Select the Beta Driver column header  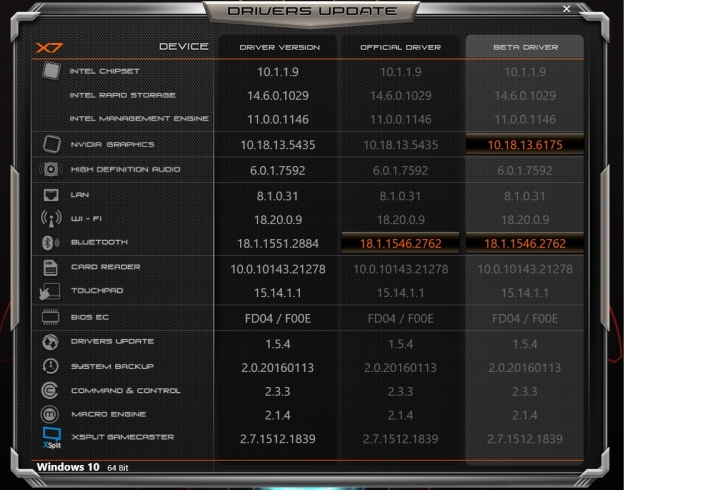[x=525, y=47]
